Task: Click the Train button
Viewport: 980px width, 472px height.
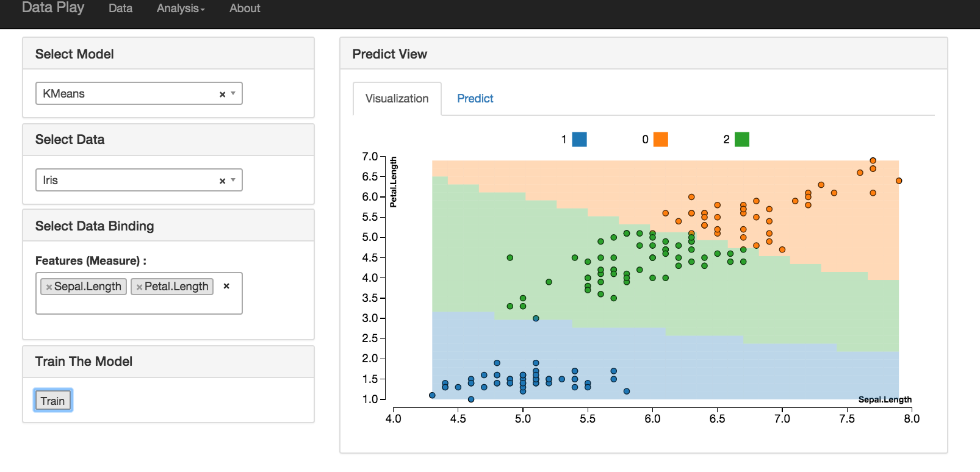Action: tap(52, 401)
